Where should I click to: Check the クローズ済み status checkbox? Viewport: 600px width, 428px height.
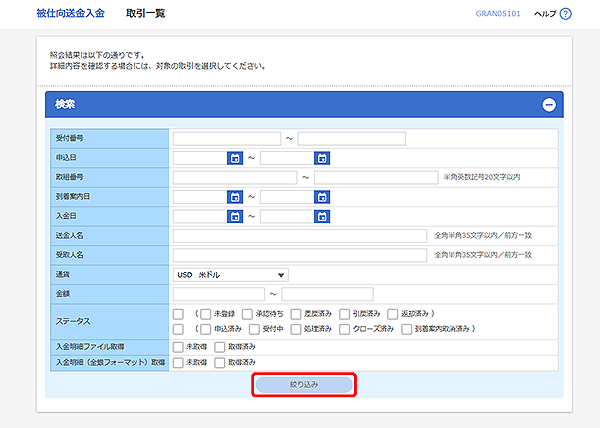344,329
